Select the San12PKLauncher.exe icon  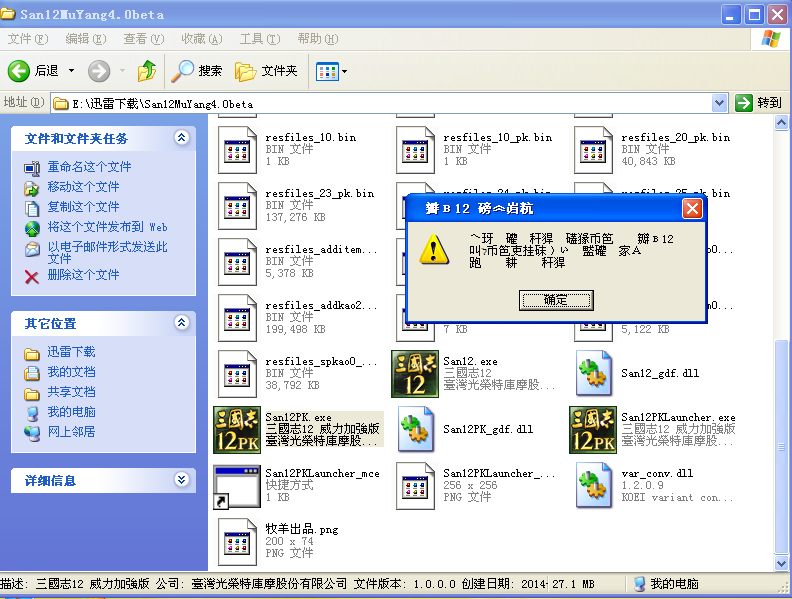pos(593,430)
